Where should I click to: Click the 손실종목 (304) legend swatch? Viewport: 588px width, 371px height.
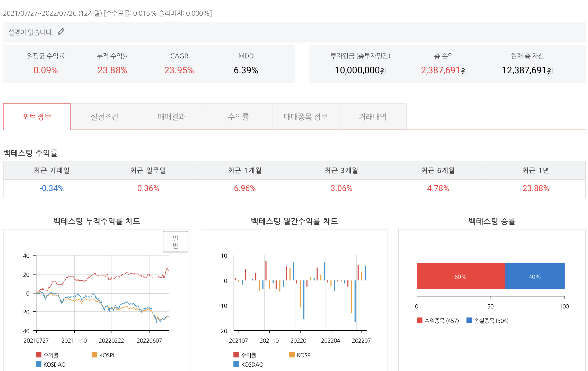(x=469, y=321)
